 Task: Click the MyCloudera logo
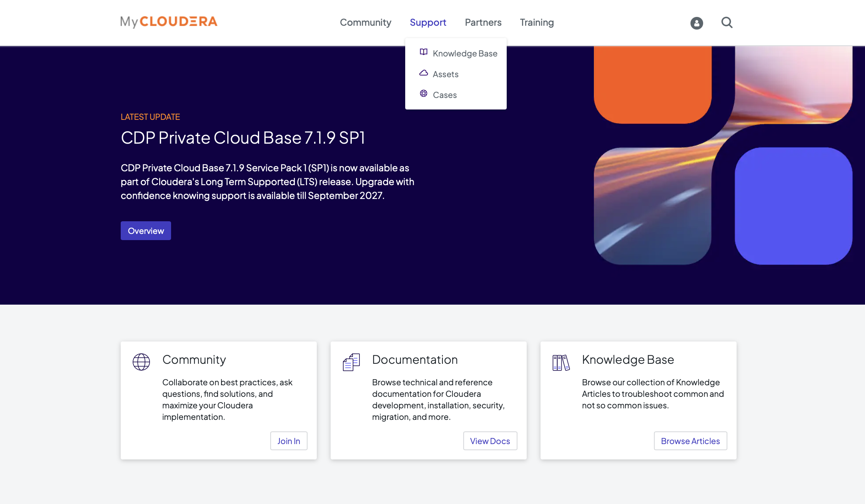coord(168,22)
